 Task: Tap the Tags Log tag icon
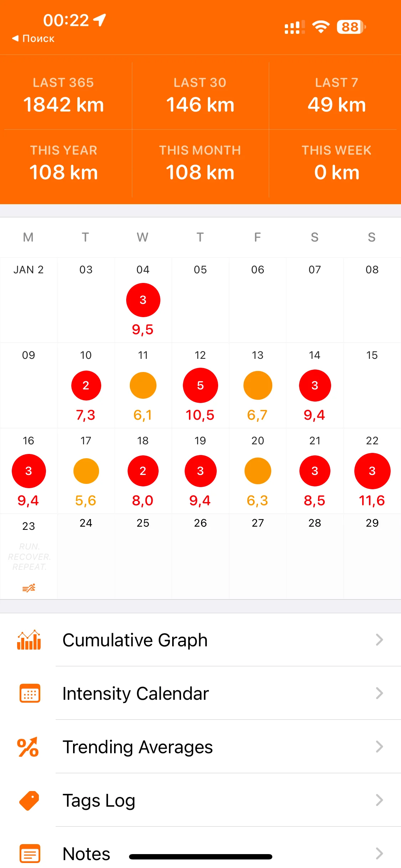click(x=29, y=800)
